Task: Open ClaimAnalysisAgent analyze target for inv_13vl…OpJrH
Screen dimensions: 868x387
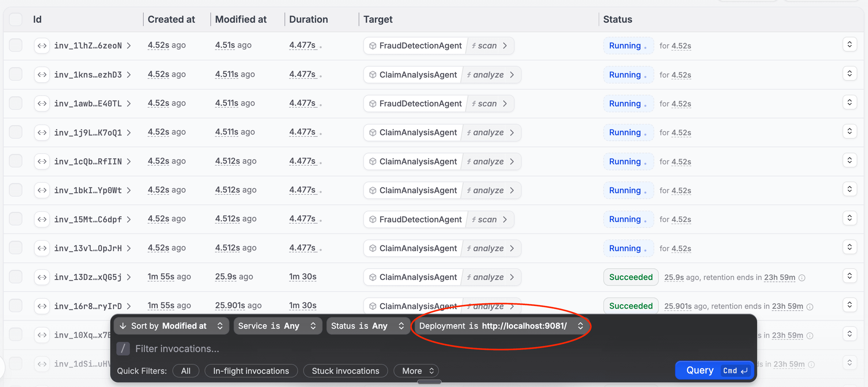Action: click(442, 248)
